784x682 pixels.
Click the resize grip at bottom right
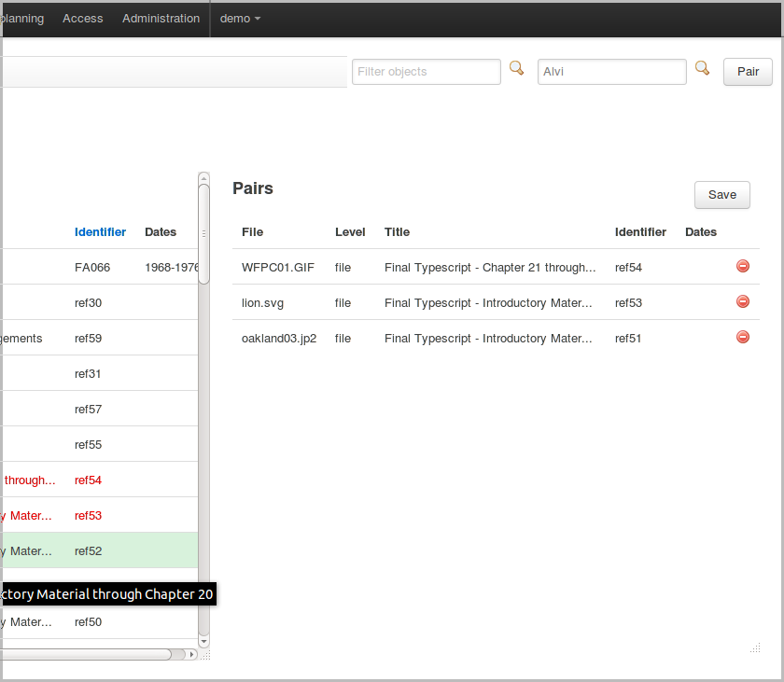click(754, 647)
